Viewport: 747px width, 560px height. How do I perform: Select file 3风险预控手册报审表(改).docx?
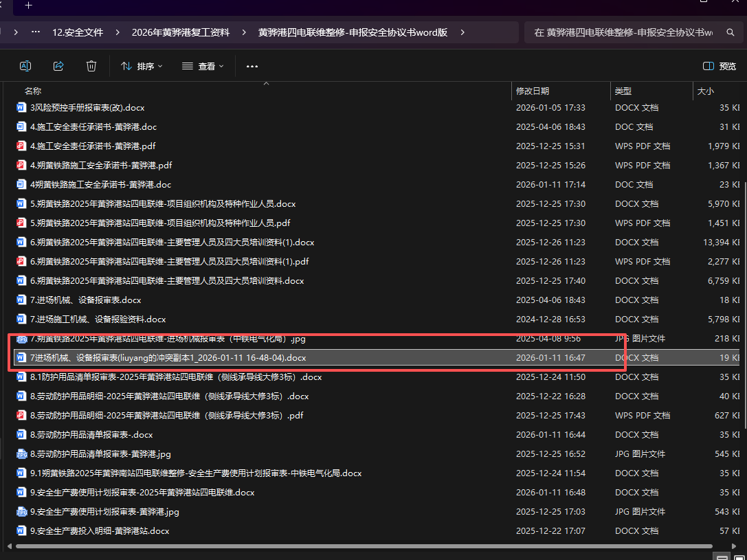tap(87, 108)
